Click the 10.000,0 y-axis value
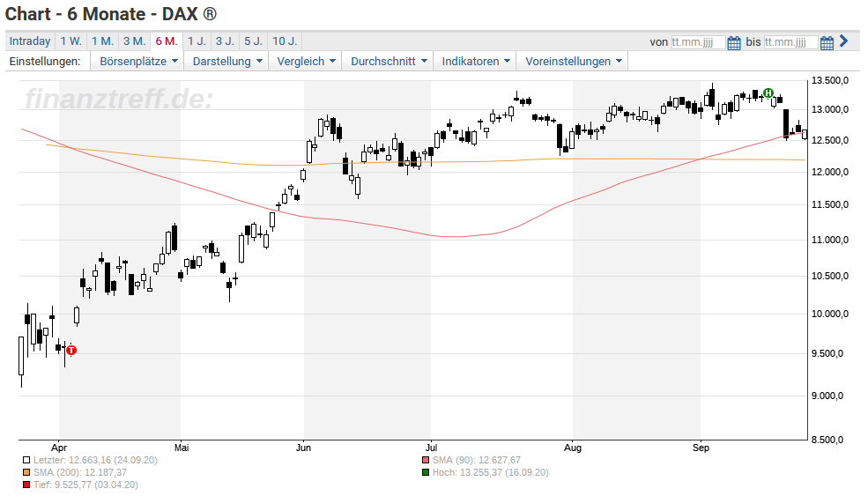 coord(830,314)
